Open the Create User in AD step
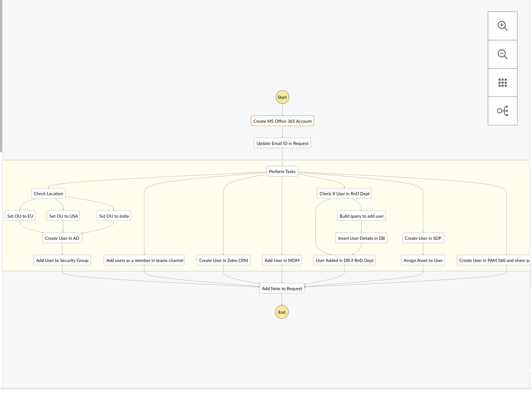 (62, 238)
